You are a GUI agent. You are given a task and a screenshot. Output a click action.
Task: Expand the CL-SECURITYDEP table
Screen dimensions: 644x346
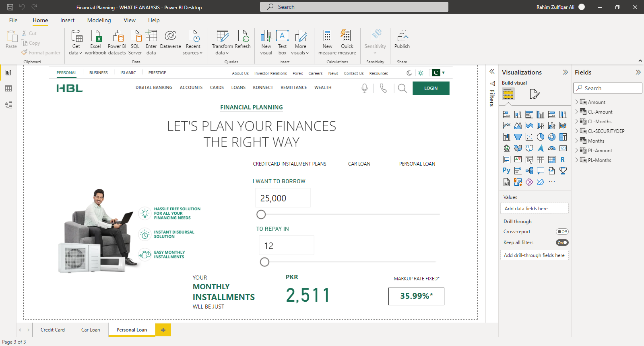pos(577,131)
